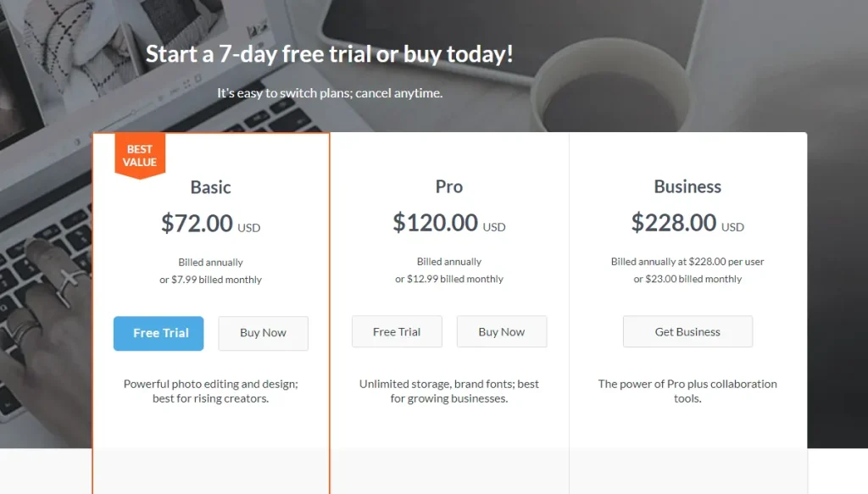This screenshot has height=494, width=868.
Task: Click the $72.00 USD price text
Action: tap(210, 223)
